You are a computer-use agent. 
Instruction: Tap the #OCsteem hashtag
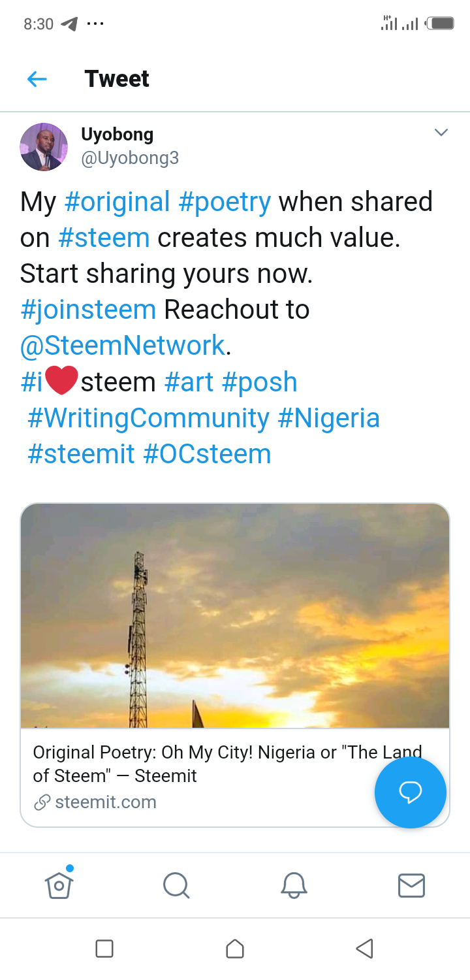(x=207, y=454)
